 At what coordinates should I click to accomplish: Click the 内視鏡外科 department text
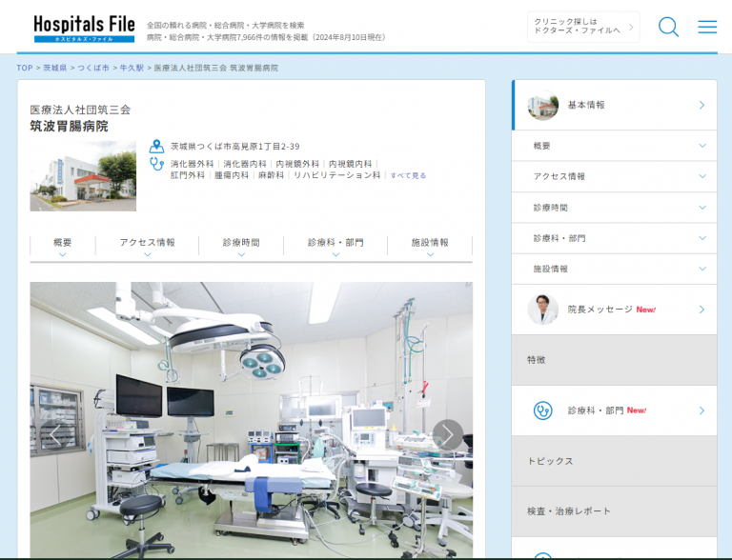click(x=297, y=164)
